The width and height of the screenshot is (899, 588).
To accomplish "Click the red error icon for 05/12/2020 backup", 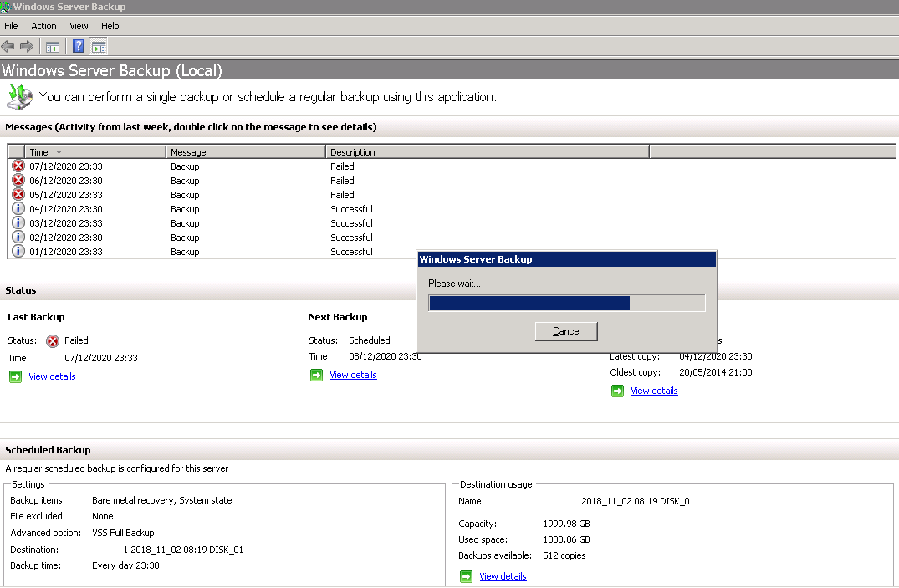I will point(18,195).
